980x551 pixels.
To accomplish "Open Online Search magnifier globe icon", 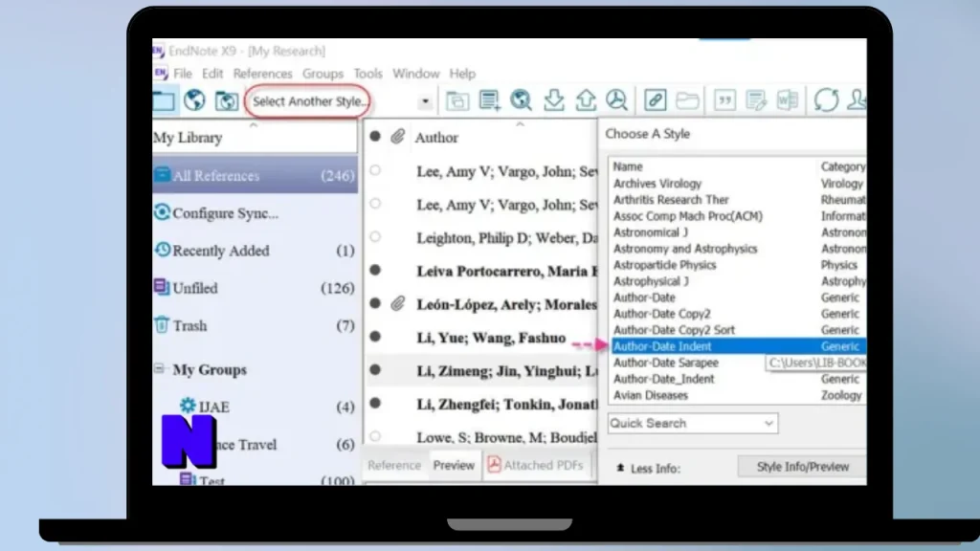I will (x=521, y=99).
